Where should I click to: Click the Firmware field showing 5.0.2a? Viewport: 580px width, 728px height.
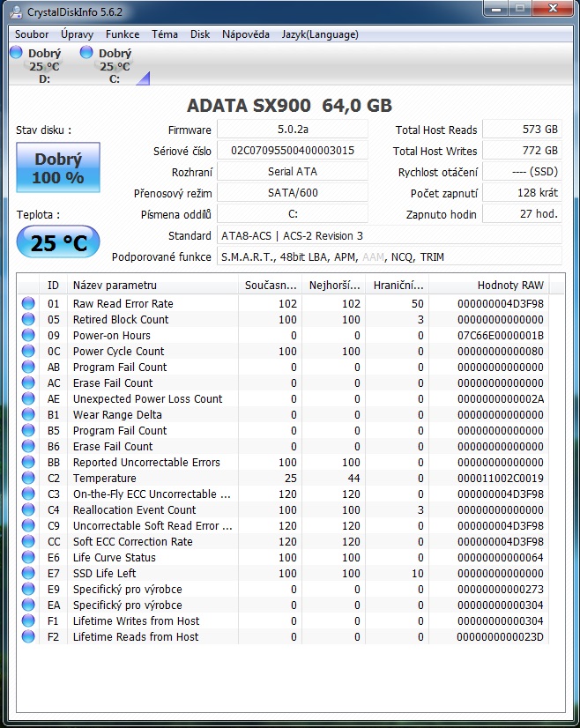(x=293, y=129)
